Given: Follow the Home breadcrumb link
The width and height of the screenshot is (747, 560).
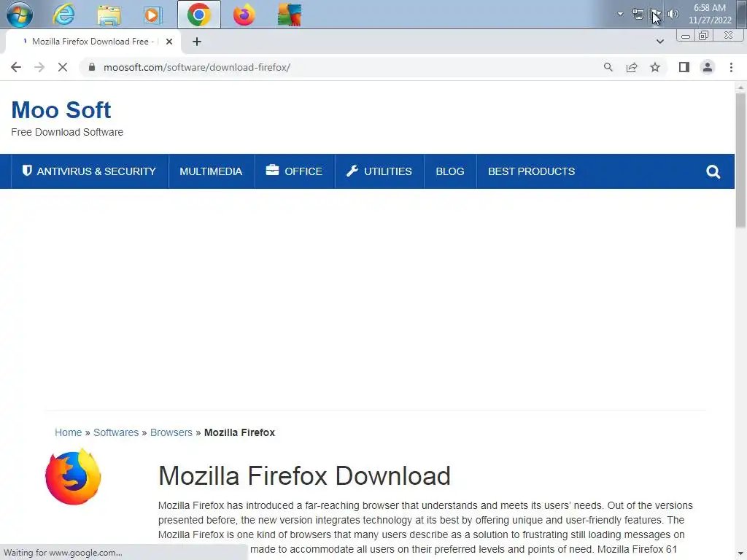Looking at the screenshot, I should 68,432.
